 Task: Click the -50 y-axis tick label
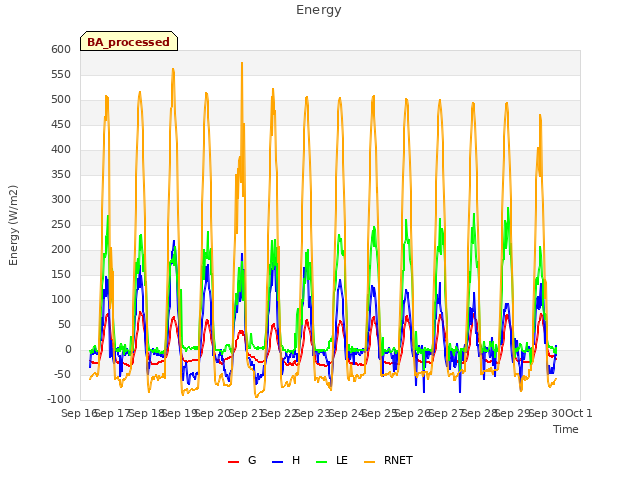click(62, 375)
